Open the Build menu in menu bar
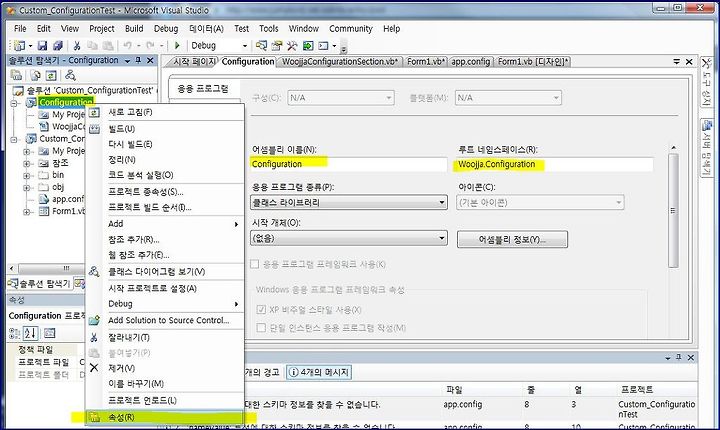720x430 pixels. tap(134, 28)
